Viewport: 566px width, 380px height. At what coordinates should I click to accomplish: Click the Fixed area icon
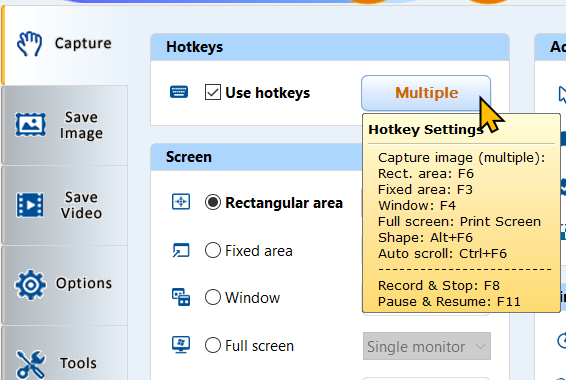click(181, 250)
